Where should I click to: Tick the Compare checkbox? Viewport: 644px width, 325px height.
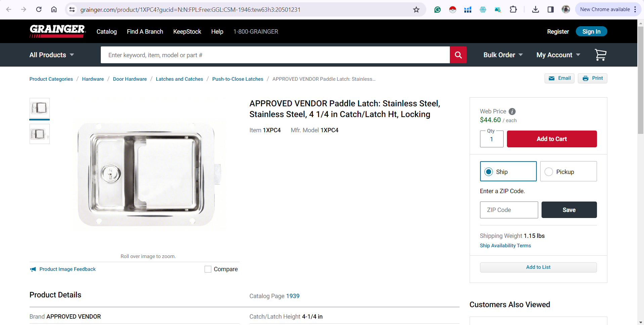208,269
